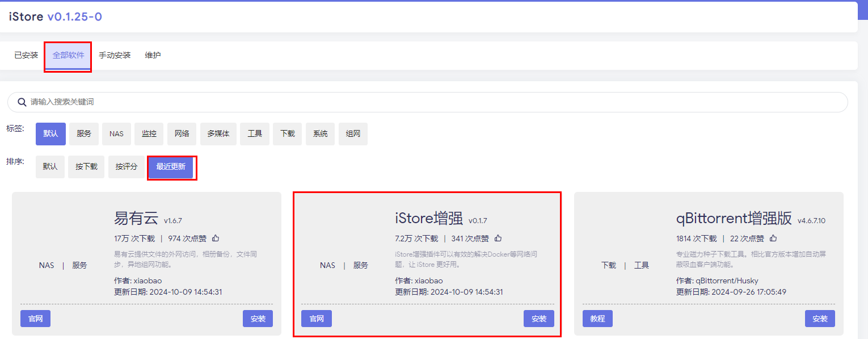Click 易有云 version v1.6.7 text
The height and width of the screenshot is (339, 868).
point(173,221)
